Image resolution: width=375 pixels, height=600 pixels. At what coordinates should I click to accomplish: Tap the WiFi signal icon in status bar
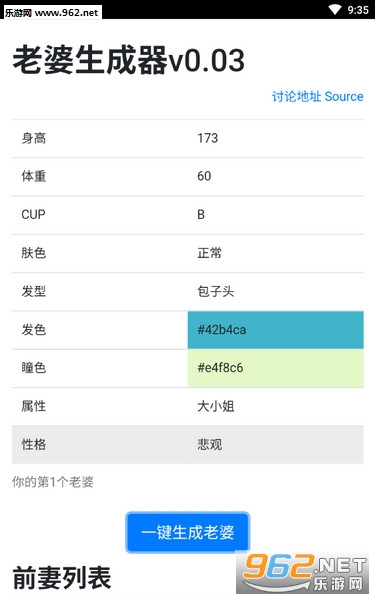tap(335, 10)
